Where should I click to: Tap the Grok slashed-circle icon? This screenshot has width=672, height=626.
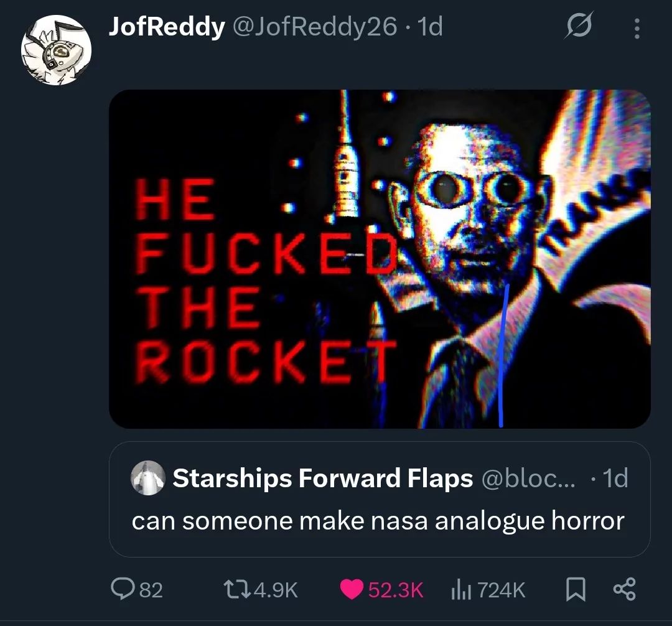(x=579, y=26)
